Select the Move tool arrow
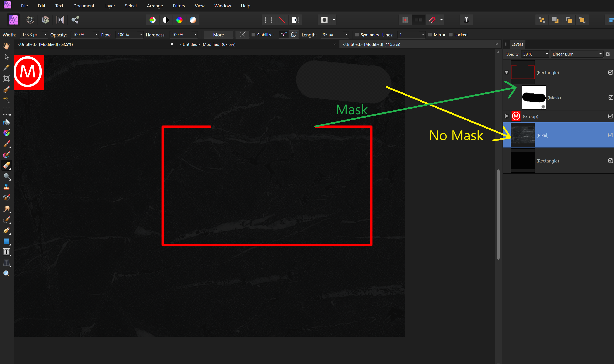614x364 pixels. [7, 57]
